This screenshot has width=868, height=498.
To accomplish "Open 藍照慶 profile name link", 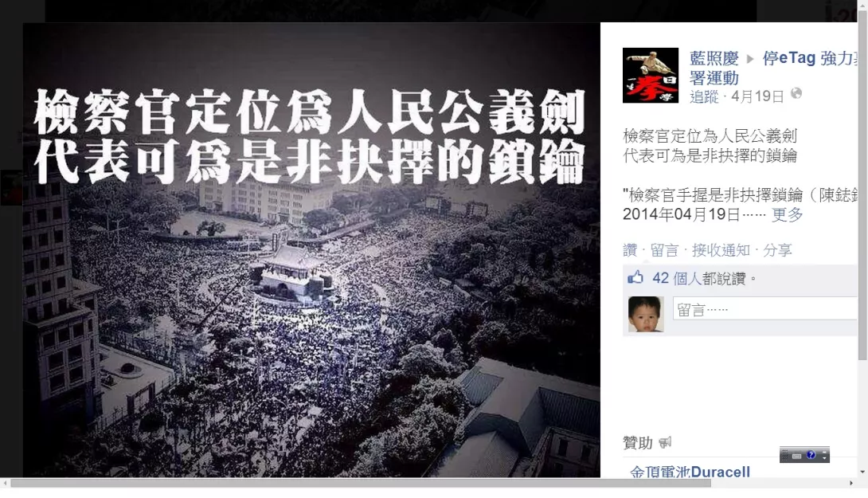I will [x=714, y=58].
